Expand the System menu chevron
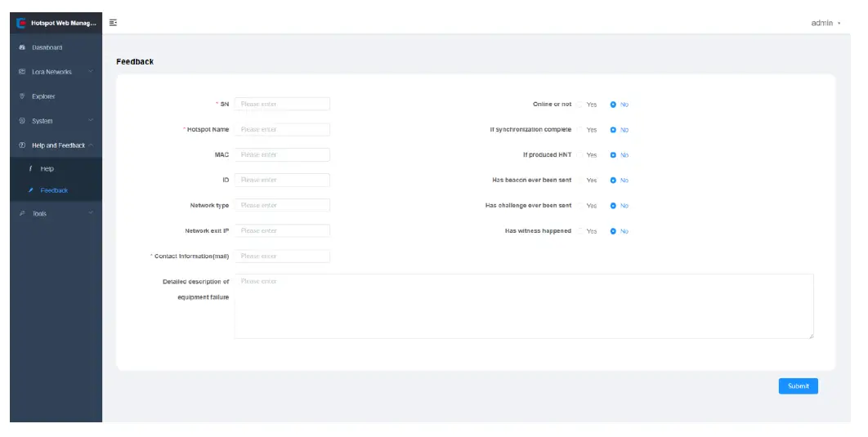Image resolution: width=868 pixels, height=437 pixels. (91, 120)
